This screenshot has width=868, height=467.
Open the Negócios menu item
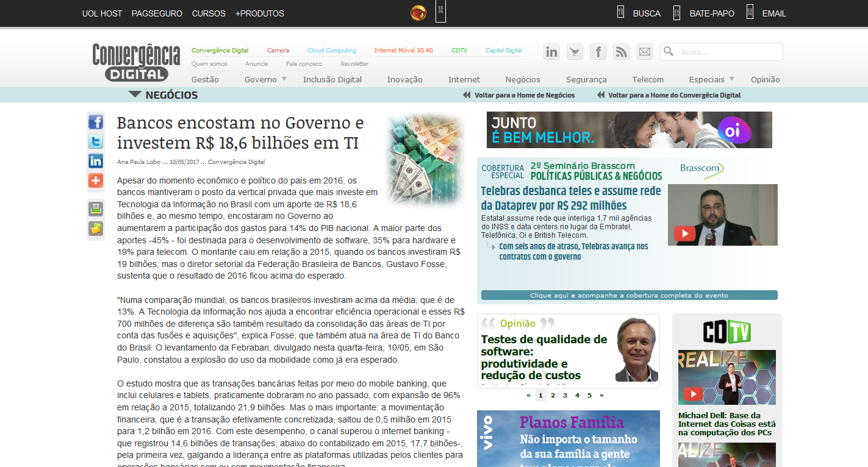[523, 79]
